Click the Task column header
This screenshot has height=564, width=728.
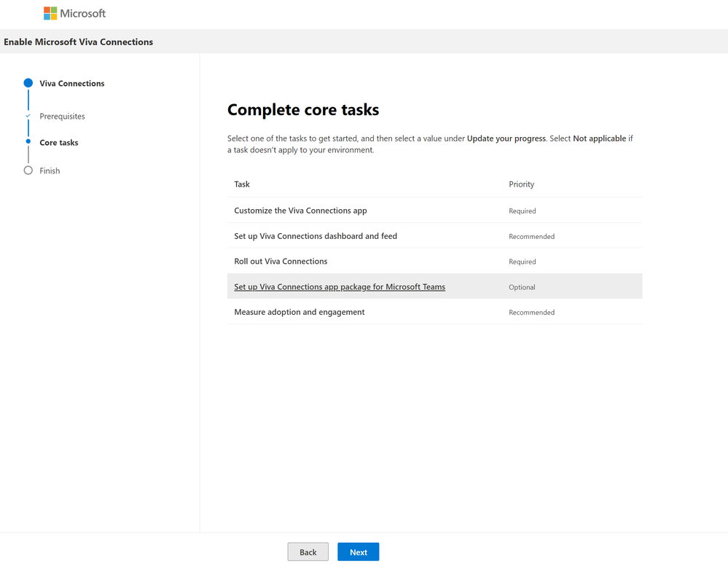(x=242, y=184)
